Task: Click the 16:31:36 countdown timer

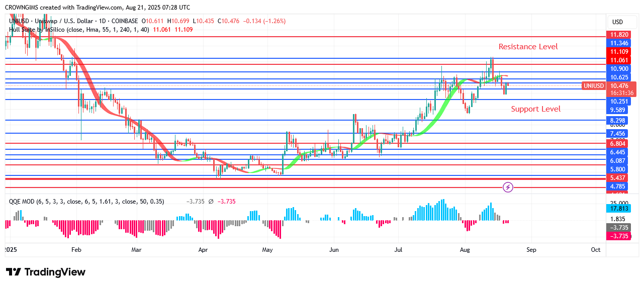Action: (621, 93)
